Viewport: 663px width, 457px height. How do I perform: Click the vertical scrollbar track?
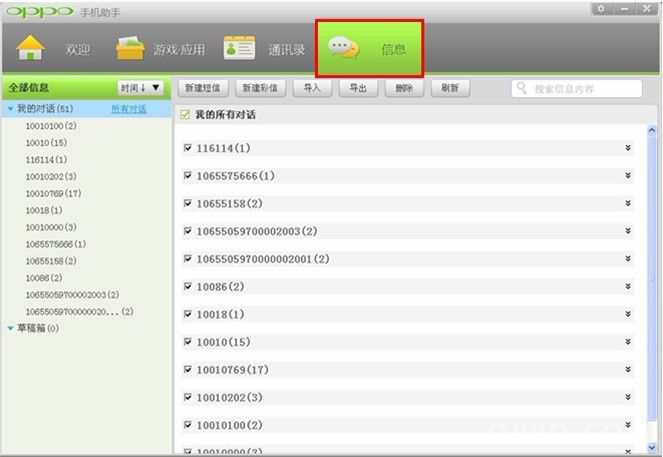coord(652,288)
